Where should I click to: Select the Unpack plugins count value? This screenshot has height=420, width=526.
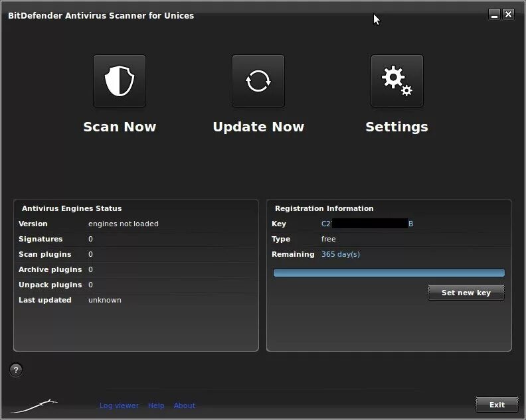90,285
